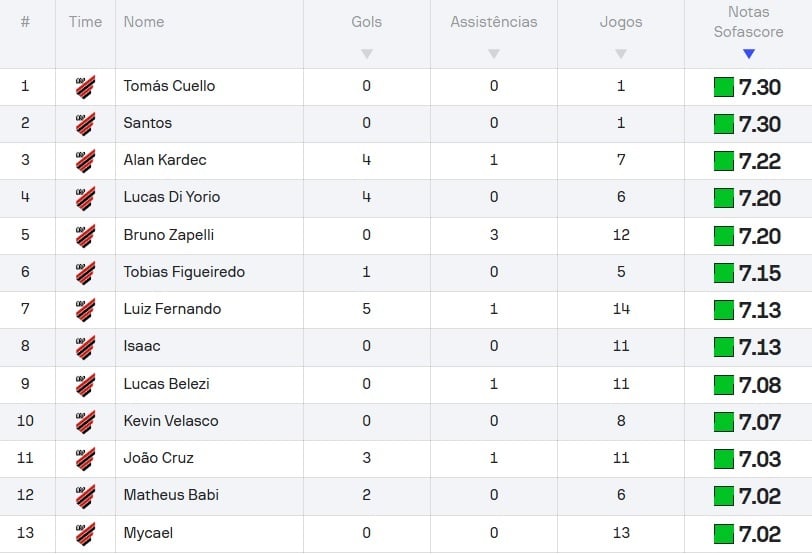
Task: Open the Kevin Velasco player link
Action: (171, 421)
